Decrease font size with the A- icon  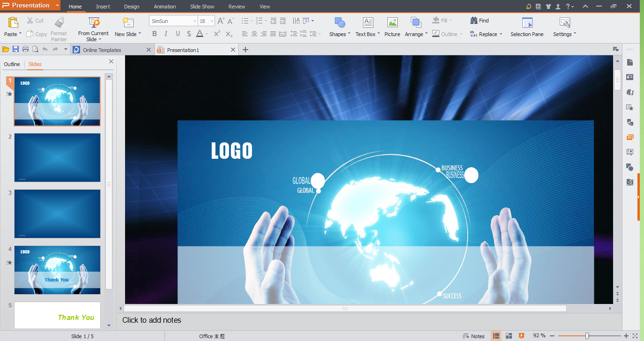230,21
